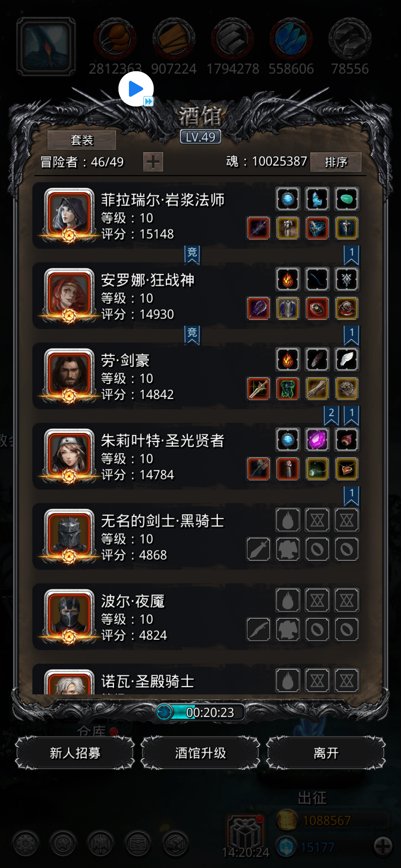The height and width of the screenshot is (868, 401).
Task: Click the 新人招募 button
Action: pos(75,753)
